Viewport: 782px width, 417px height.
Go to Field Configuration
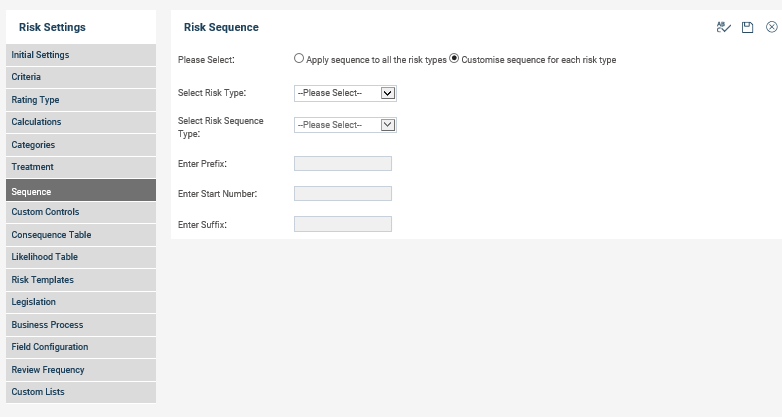[x=81, y=347]
